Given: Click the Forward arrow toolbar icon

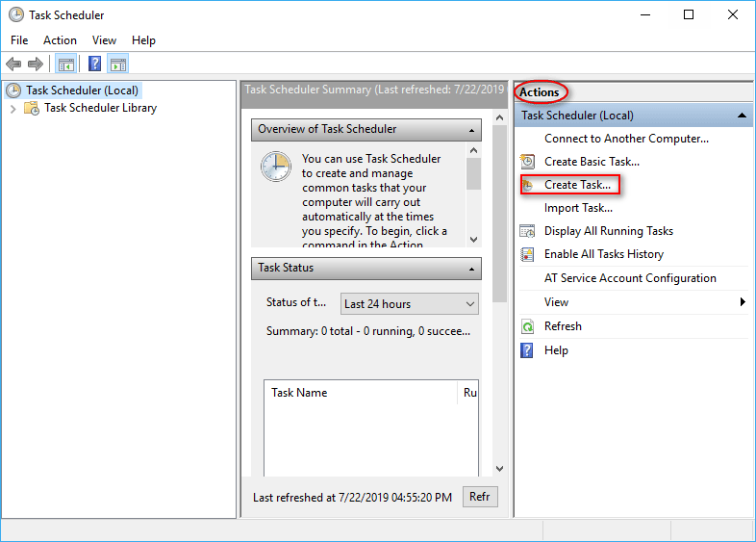Looking at the screenshot, I should click(x=36, y=65).
